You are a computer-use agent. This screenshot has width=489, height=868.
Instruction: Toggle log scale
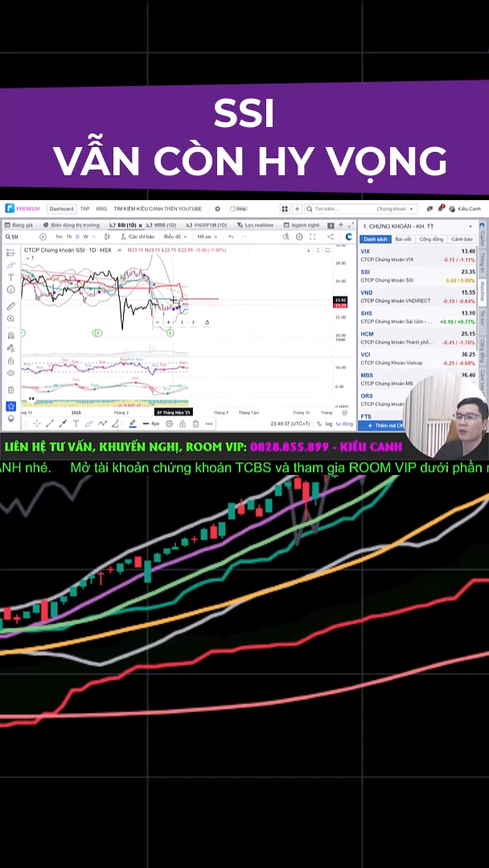(329, 424)
